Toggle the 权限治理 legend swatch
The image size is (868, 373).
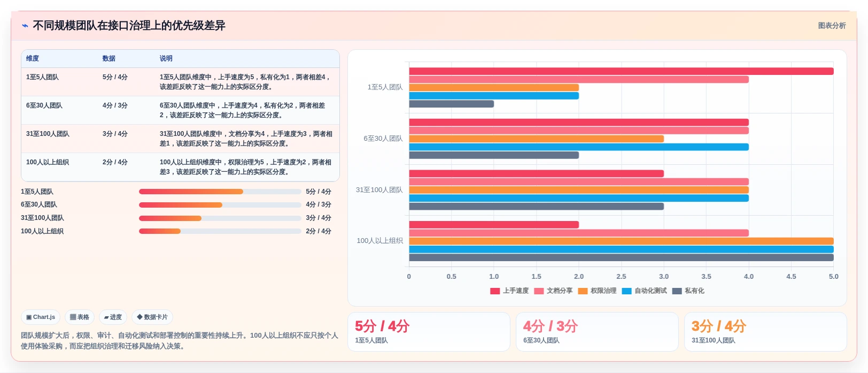point(583,291)
